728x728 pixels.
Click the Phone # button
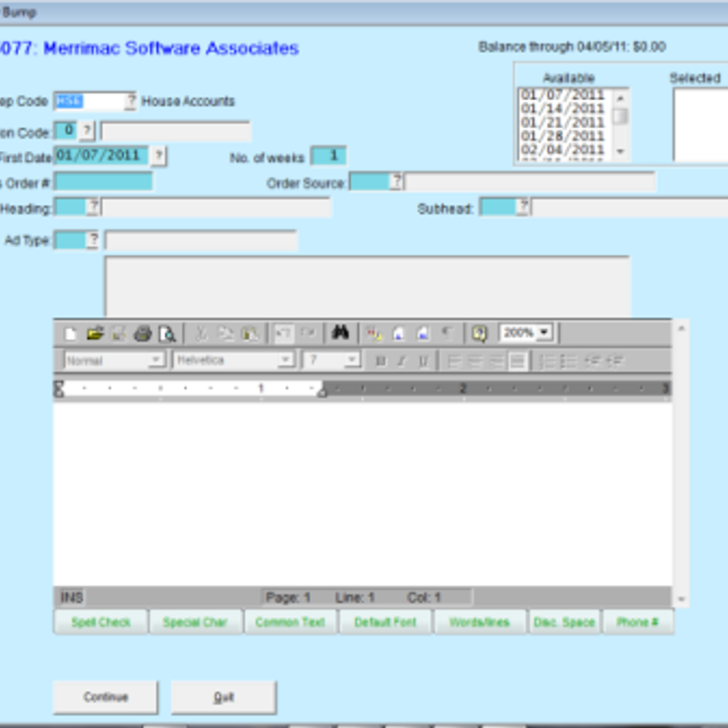[638, 622]
